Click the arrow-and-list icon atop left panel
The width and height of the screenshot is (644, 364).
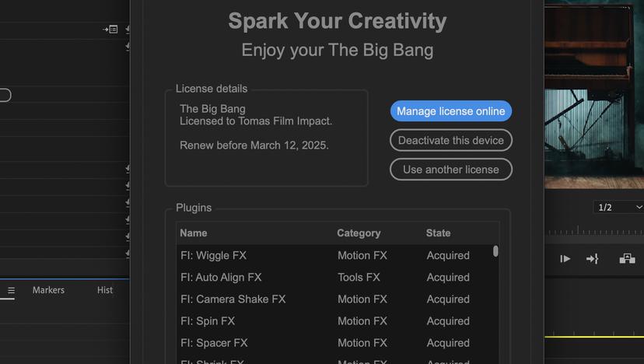coord(110,30)
